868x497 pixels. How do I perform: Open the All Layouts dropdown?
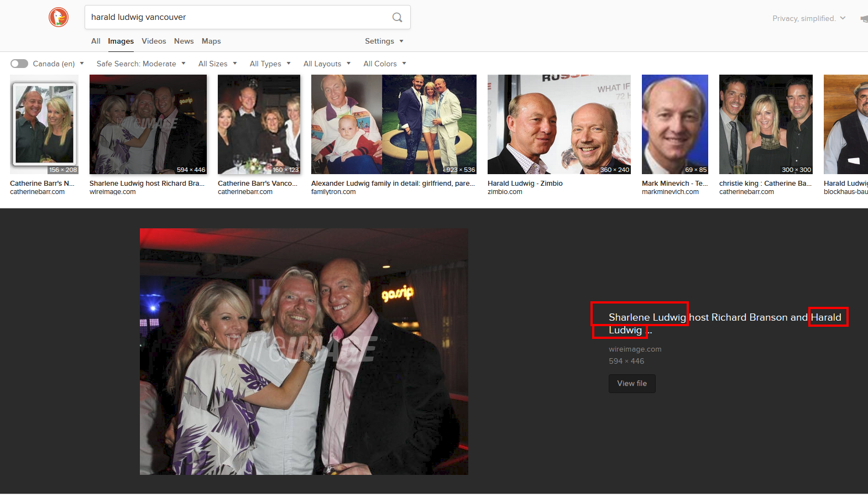(x=327, y=64)
